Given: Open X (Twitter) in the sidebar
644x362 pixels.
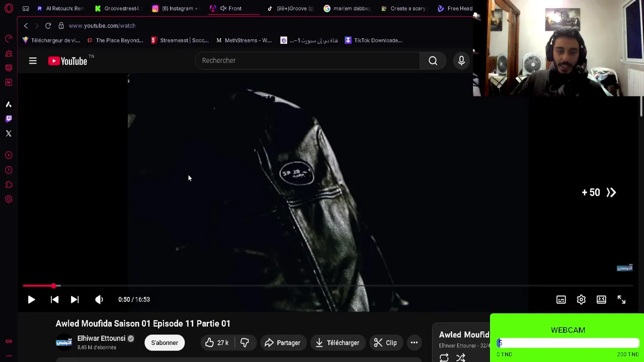Looking at the screenshot, I should click(9, 133).
